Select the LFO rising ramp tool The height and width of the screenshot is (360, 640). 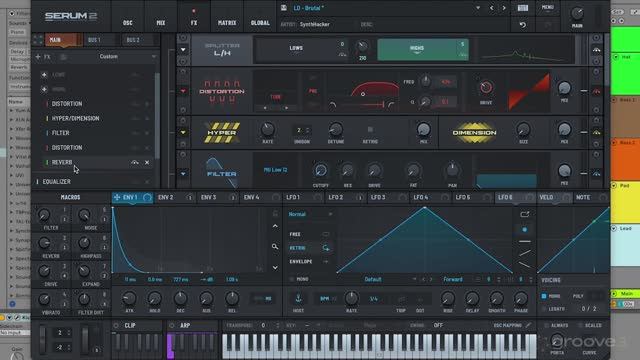[524, 253]
